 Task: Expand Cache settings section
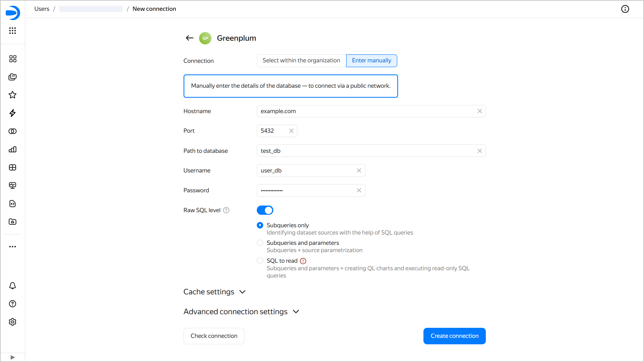[215, 292]
